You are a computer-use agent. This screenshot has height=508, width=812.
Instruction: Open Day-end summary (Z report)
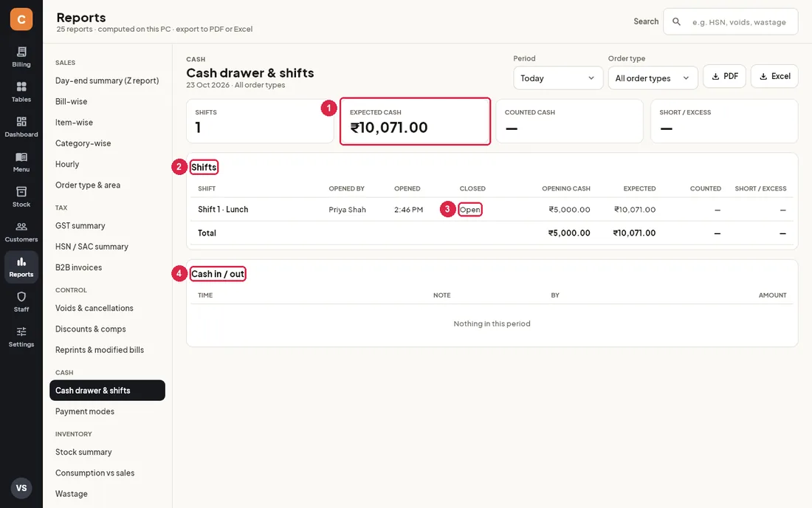pyautogui.click(x=107, y=80)
